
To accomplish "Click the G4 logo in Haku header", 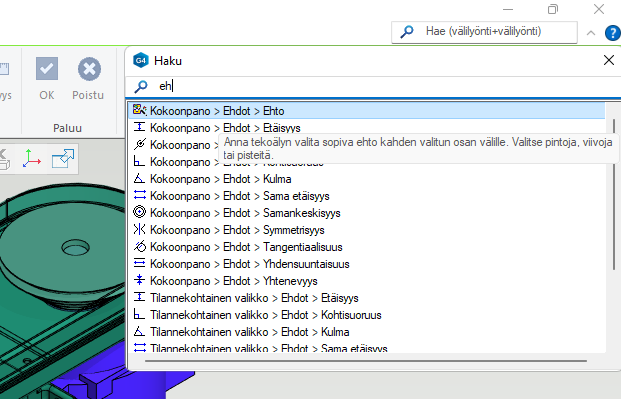I will click(140, 60).
